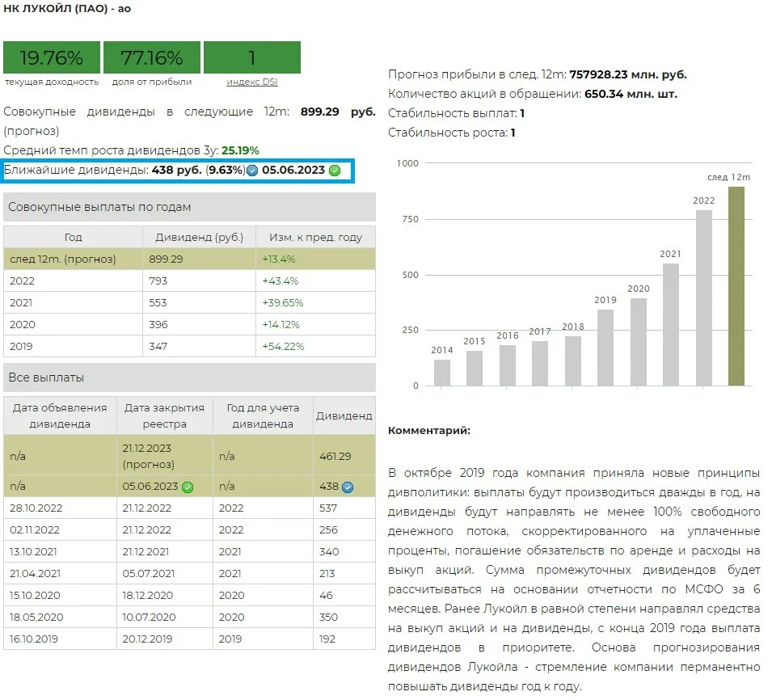This screenshot has width=772, height=700.
Task: Click the Изм. к пред. году column header
Action: (315, 238)
